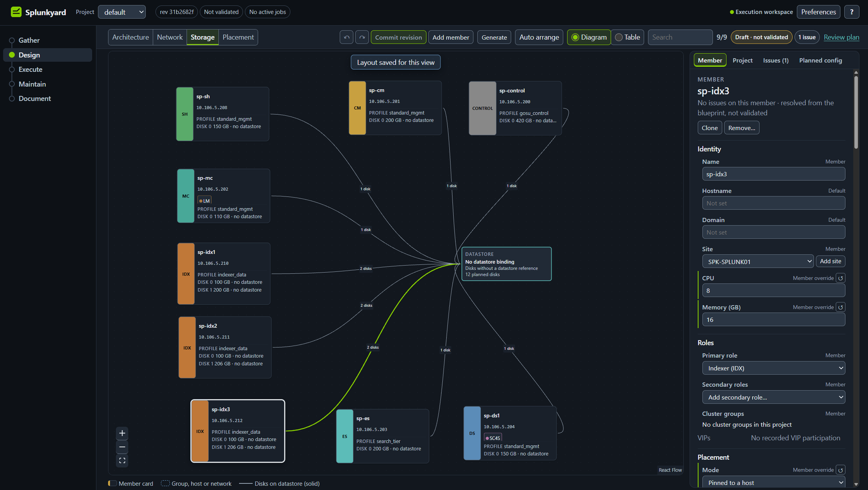Select the CONTROL role badge on sp-control
Screen dimensions: 868x490
pos(482,108)
